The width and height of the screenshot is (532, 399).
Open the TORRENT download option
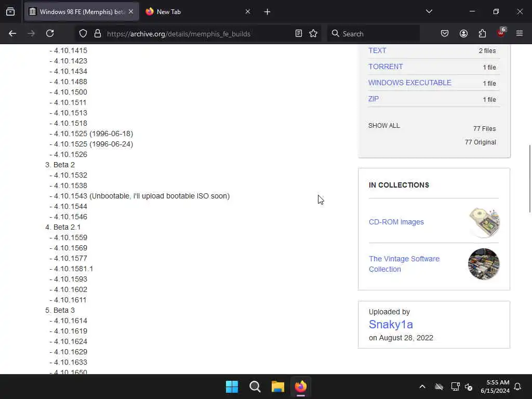pyautogui.click(x=385, y=66)
